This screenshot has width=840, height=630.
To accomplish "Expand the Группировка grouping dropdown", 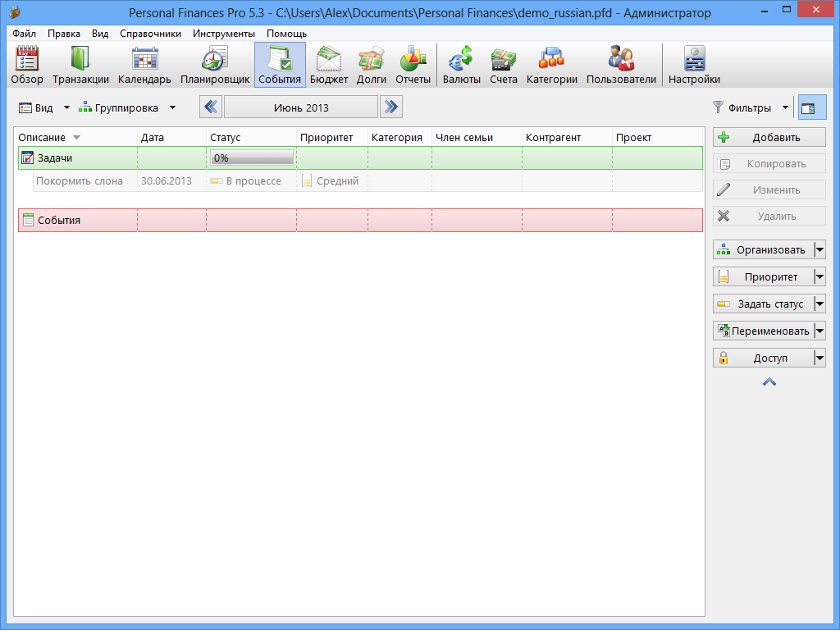I will pyautogui.click(x=172, y=107).
